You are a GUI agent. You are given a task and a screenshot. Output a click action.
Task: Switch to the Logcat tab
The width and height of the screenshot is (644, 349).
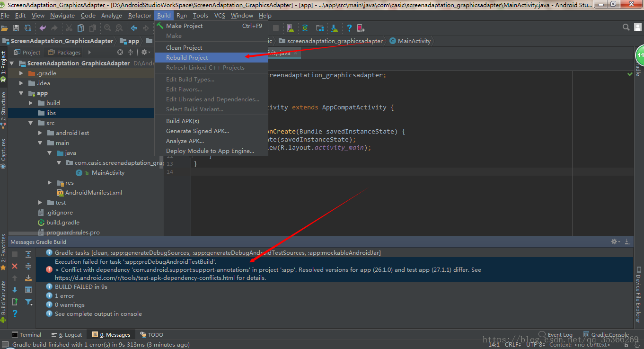tap(67, 335)
